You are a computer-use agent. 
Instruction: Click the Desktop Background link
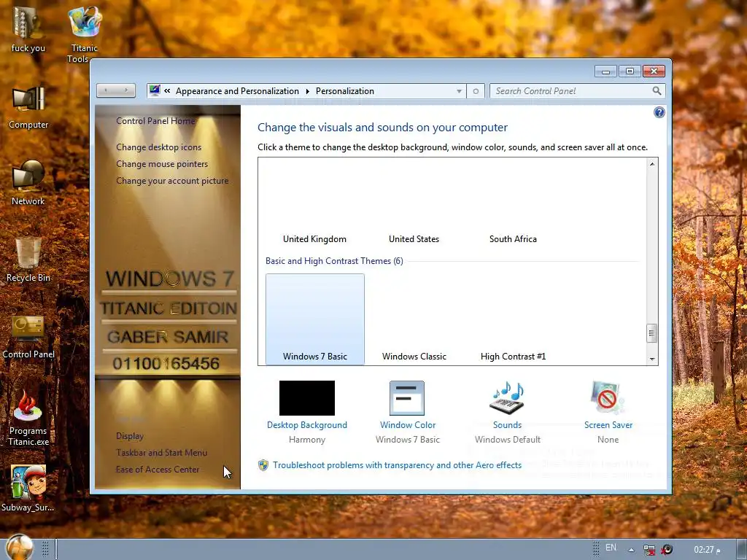307,425
